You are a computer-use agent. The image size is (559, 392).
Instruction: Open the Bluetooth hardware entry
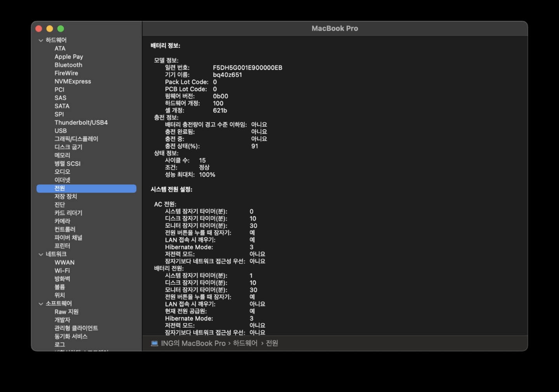(68, 65)
